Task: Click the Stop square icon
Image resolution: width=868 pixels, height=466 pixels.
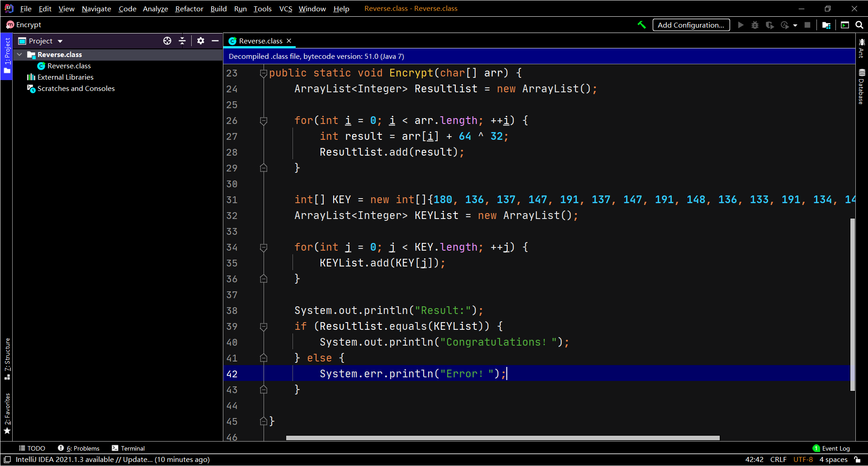Action: click(807, 25)
